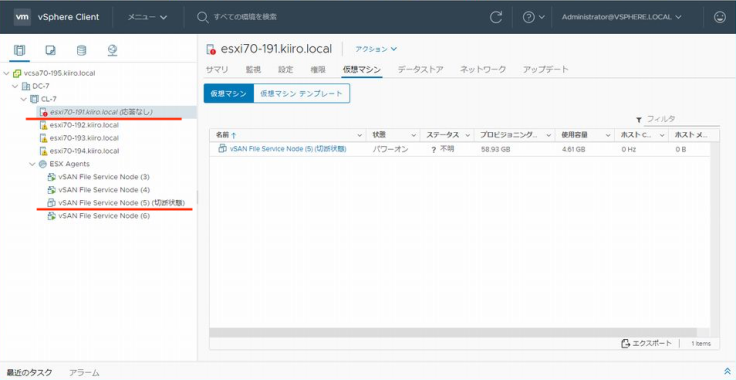The image size is (736, 380).
Task: Select esxi70-193.kiiro.local in the tree
Action: (84, 138)
